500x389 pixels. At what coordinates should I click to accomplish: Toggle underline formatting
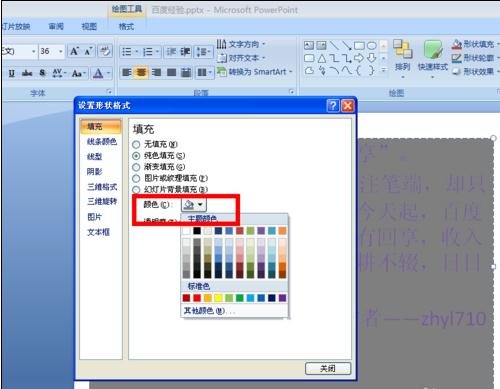click(12, 73)
